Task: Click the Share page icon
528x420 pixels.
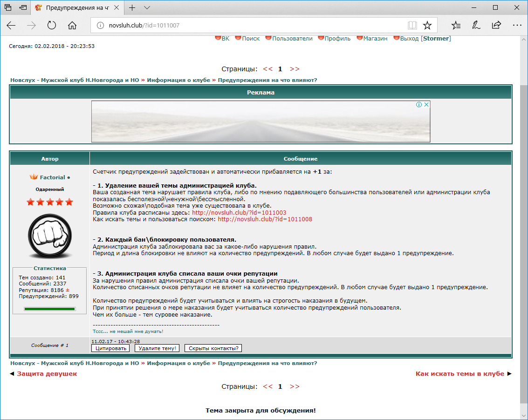Action: [x=496, y=25]
